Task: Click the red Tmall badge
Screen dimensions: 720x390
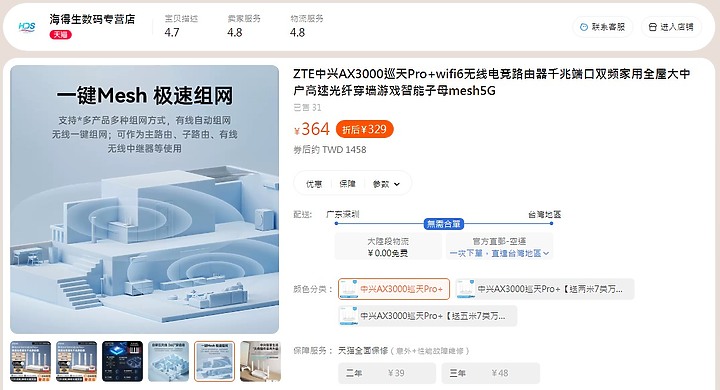Action: click(61, 34)
